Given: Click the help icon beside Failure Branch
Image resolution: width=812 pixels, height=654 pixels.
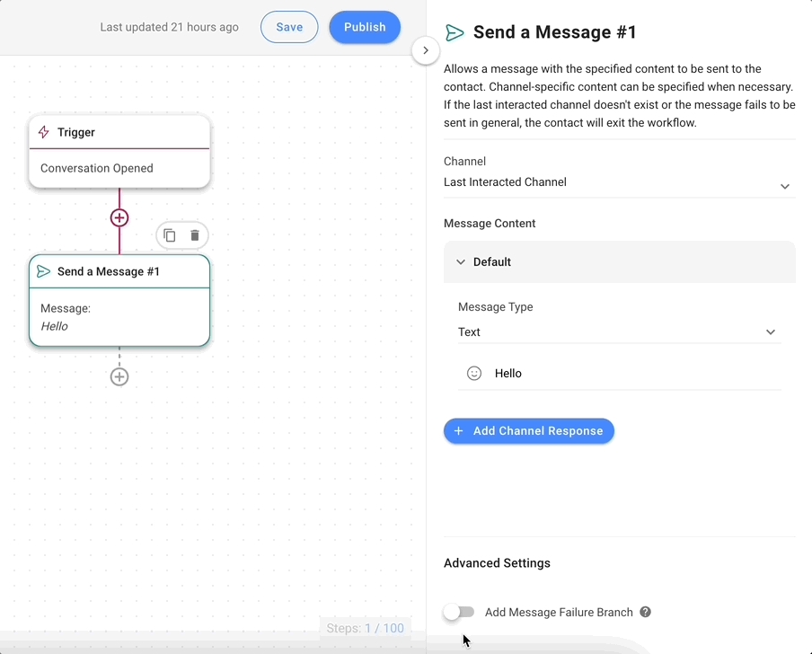Looking at the screenshot, I should [x=645, y=613].
